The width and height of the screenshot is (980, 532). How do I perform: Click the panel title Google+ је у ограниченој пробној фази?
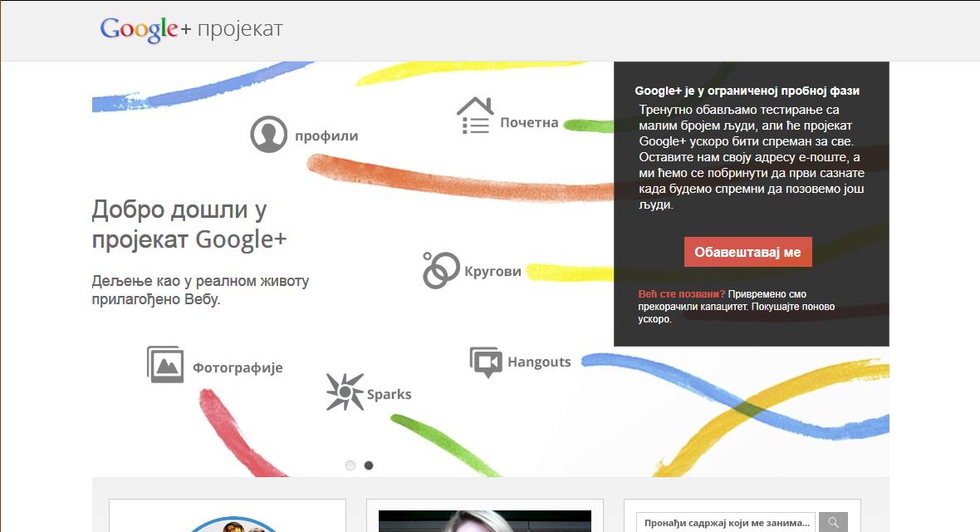point(747,91)
